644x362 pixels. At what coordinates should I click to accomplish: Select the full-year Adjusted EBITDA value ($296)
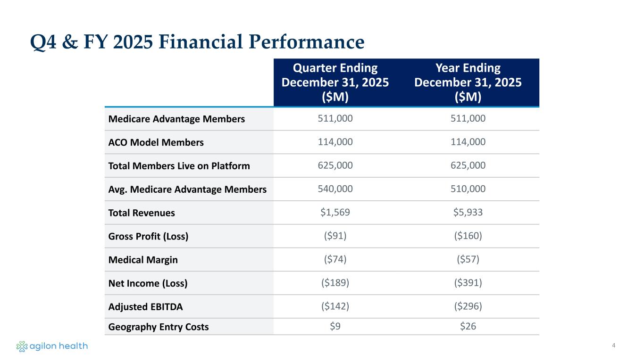click(468, 306)
